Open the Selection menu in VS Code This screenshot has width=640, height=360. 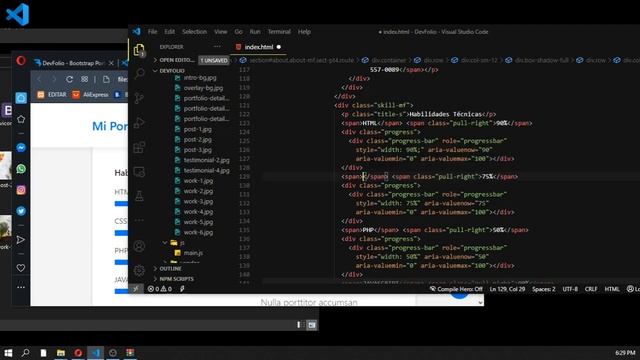(x=194, y=32)
